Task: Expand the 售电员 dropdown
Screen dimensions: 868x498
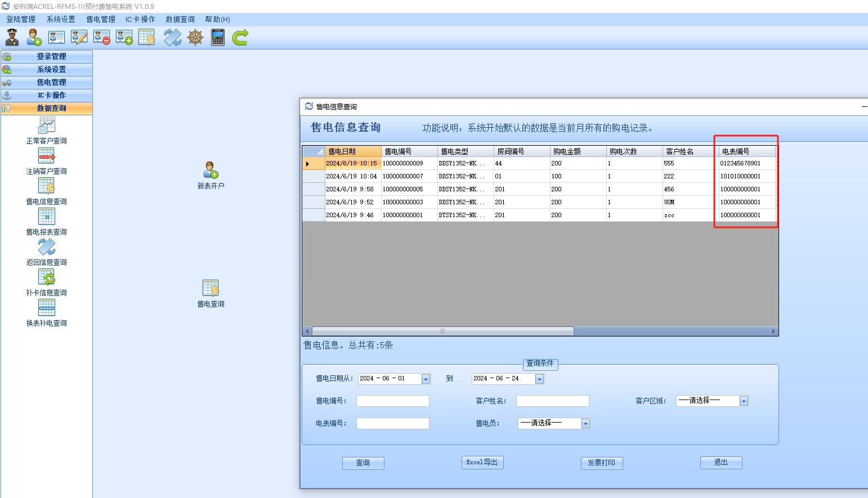Action: click(585, 424)
